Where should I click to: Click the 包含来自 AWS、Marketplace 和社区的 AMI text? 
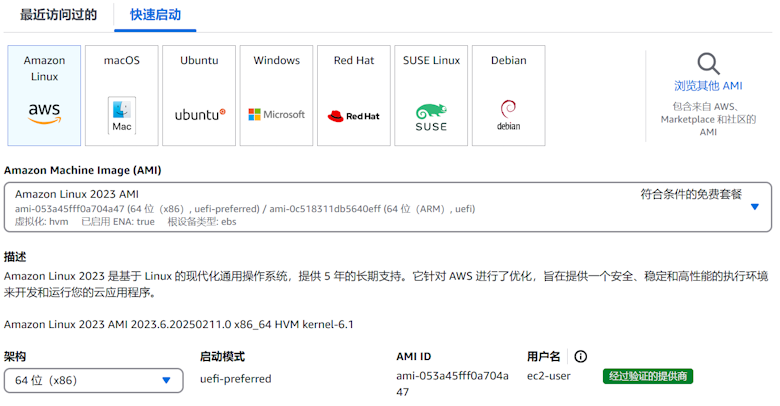click(708, 119)
